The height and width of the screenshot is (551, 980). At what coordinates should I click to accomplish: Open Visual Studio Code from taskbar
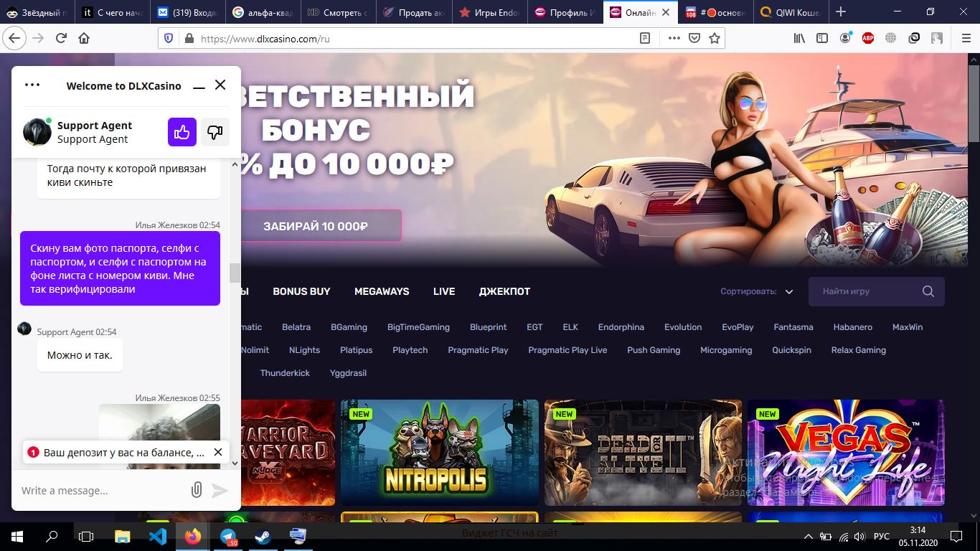click(158, 537)
